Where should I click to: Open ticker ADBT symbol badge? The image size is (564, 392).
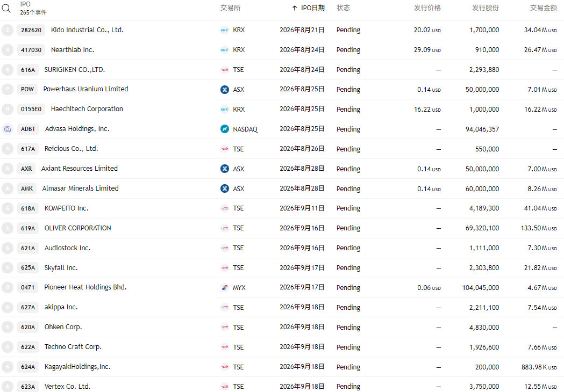pyautogui.click(x=28, y=129)
